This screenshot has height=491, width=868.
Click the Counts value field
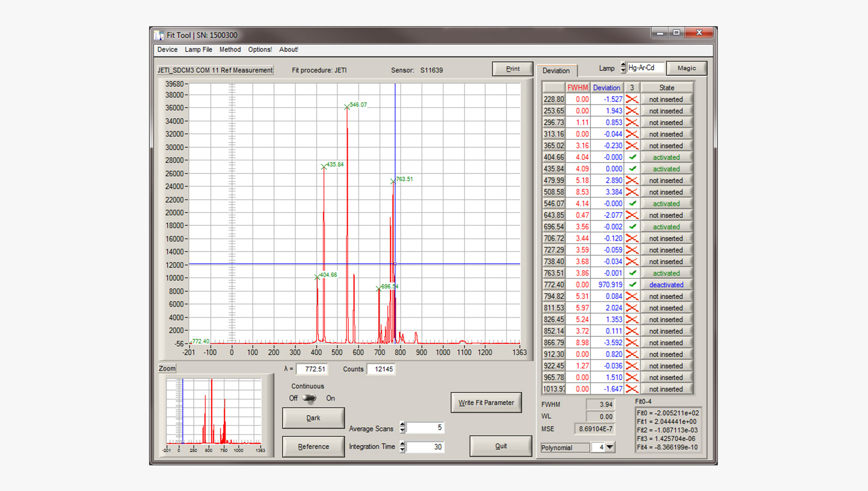click(381, 369)
